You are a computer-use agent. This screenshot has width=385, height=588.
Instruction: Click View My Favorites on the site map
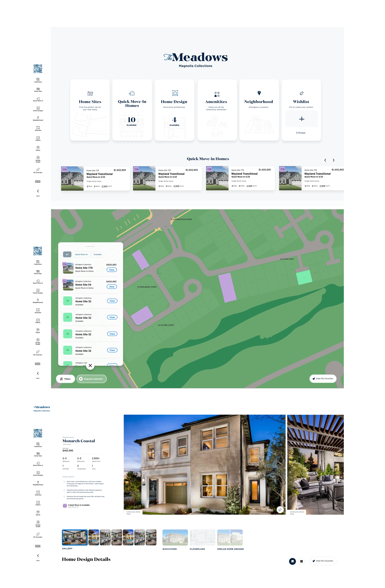(x=323, y=378)
